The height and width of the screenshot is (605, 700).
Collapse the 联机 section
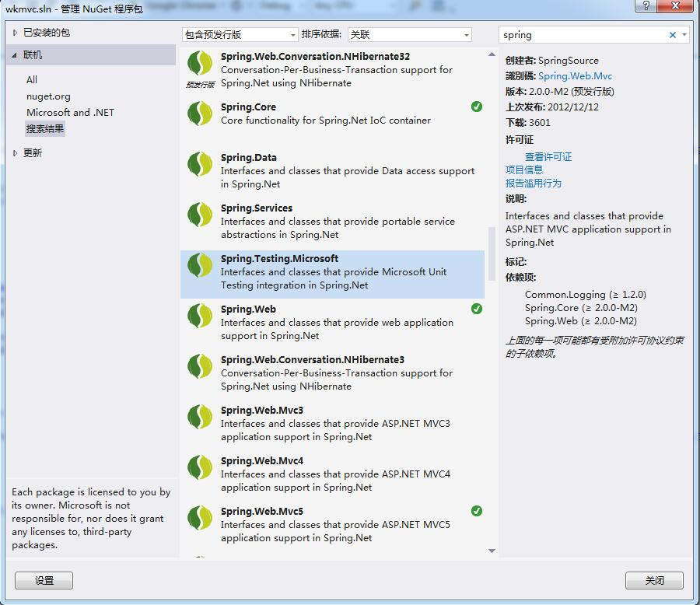pos(14,55)
